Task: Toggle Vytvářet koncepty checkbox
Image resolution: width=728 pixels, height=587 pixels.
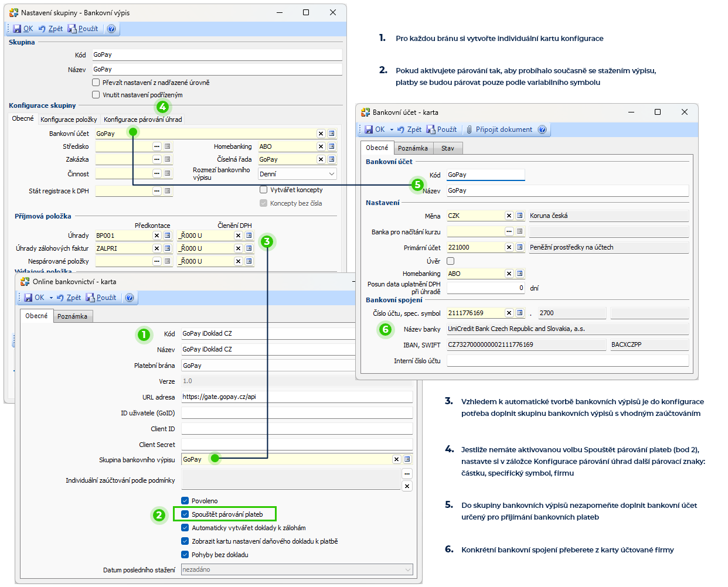Action: point(263,190)
